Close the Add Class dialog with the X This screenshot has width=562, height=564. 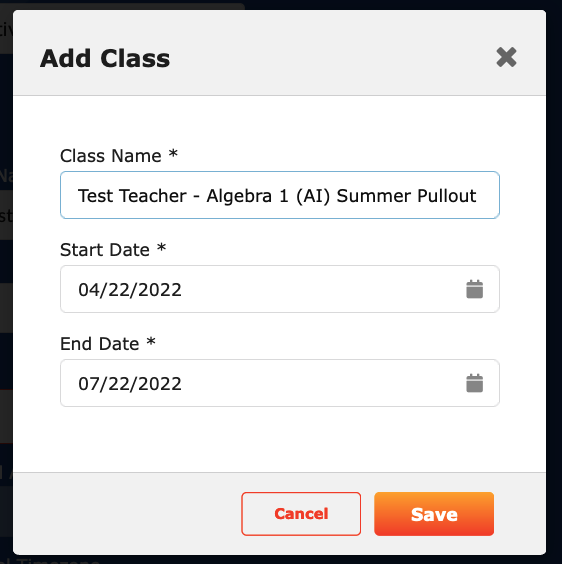506,57
